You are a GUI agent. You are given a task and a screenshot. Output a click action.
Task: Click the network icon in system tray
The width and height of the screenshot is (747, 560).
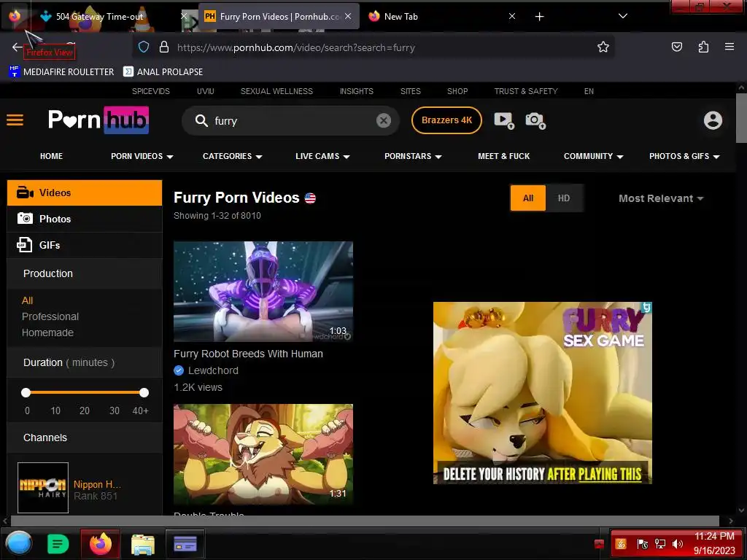point(659,543)
